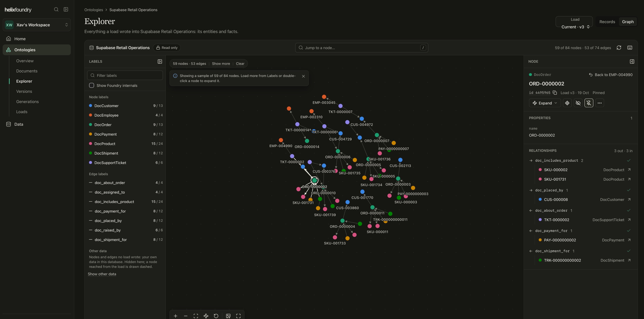Export the graph as an image
644x319 pixels.
click(228, 316)
